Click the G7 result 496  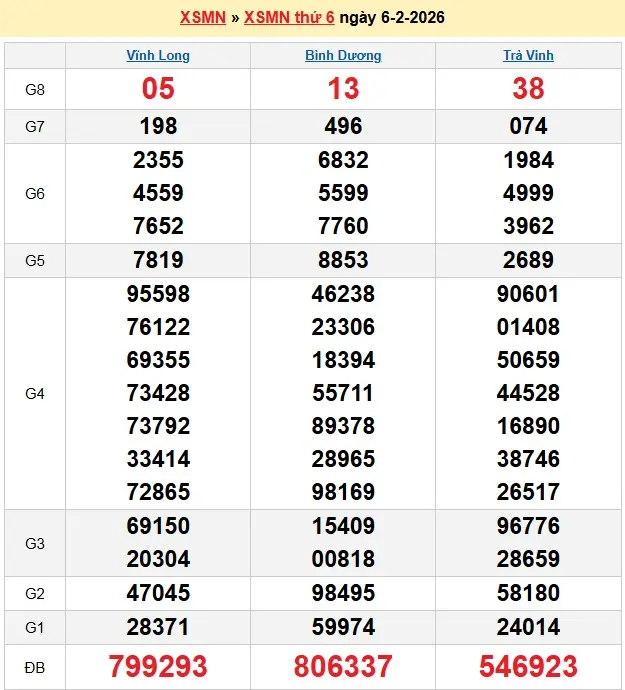(x=343, y=126)
